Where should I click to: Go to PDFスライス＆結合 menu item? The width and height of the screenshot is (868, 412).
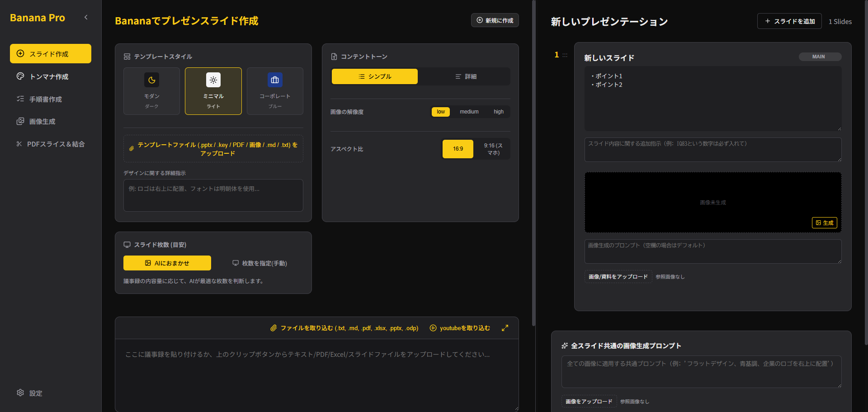point(51,144)
